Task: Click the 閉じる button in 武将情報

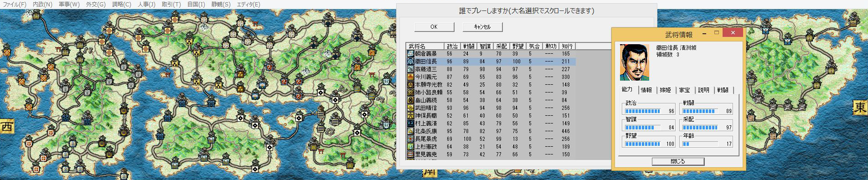Action: 678,161
